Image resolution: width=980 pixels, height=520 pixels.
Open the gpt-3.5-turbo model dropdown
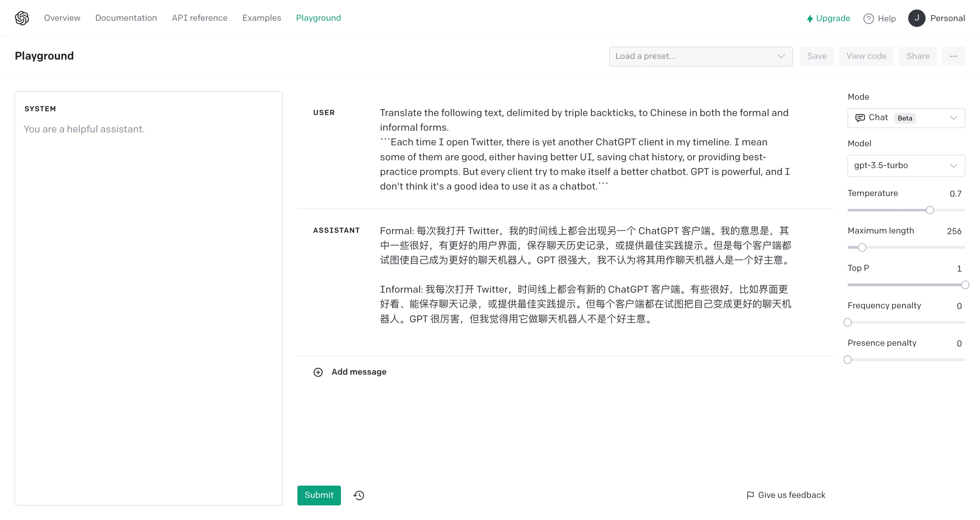[x=906, y=166]
